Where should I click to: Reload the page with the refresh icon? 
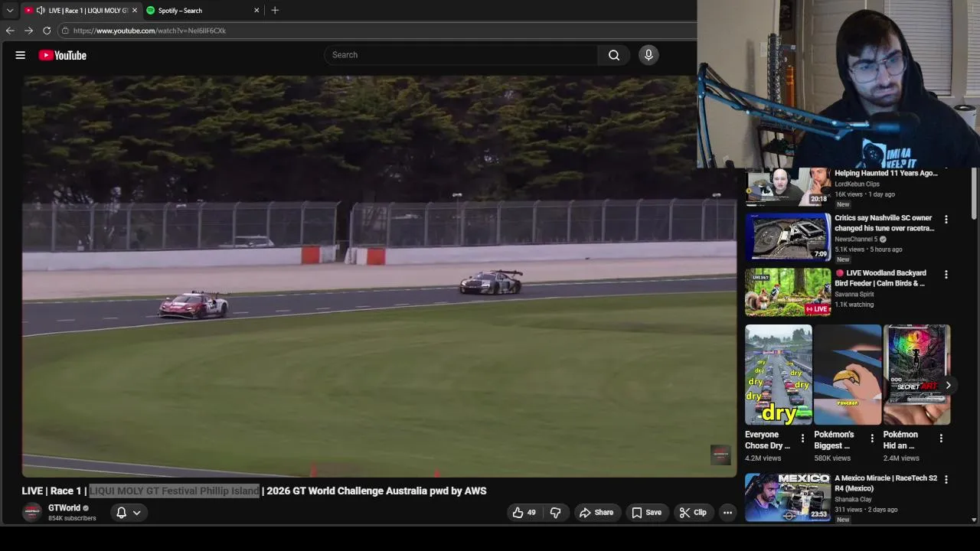tap(47, 31)
